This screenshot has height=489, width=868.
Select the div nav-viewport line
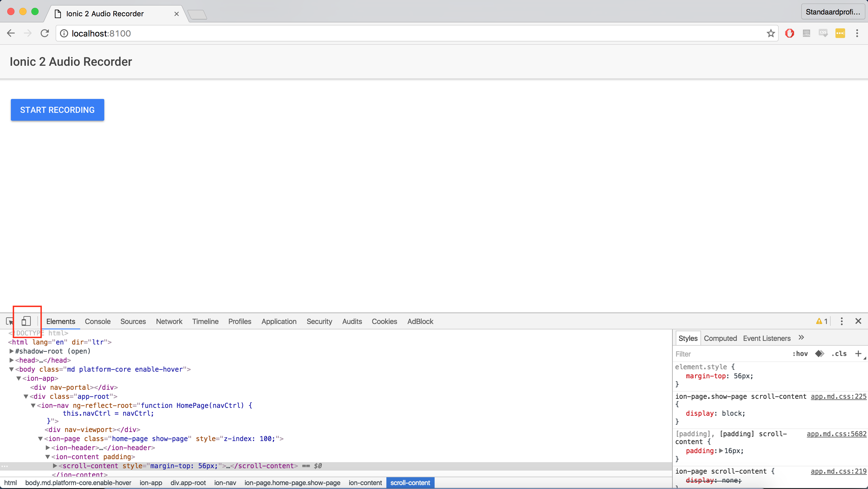click(x=92, y=430)
